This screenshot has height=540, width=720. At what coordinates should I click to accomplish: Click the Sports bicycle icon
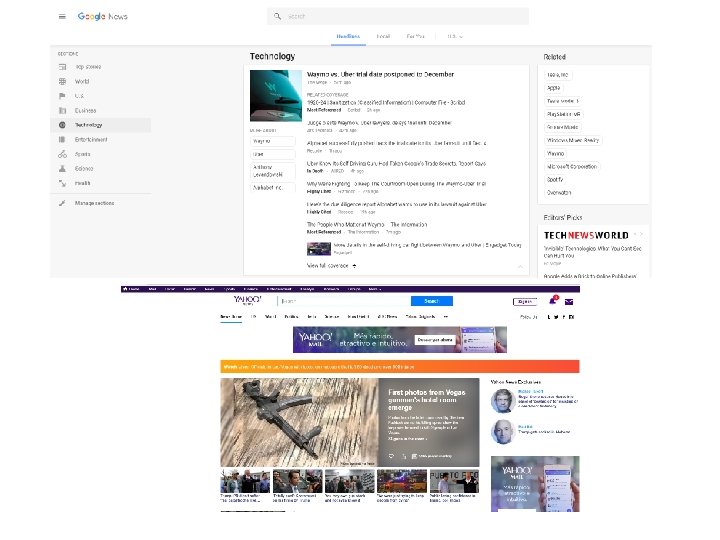tap(62, 154)
